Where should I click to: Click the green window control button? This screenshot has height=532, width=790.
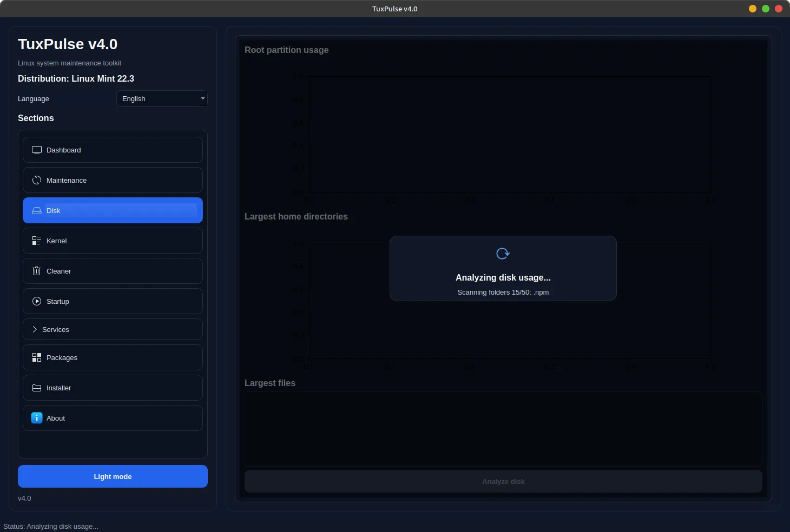pos(766,9)
